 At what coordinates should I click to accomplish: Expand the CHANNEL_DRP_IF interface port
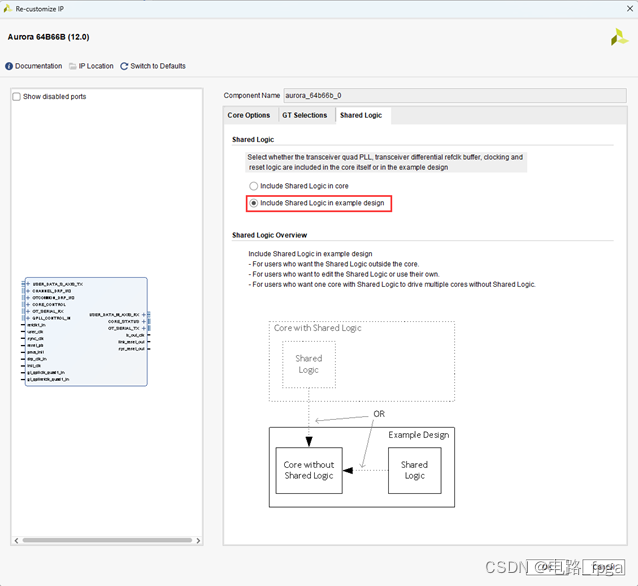[28, 291]
